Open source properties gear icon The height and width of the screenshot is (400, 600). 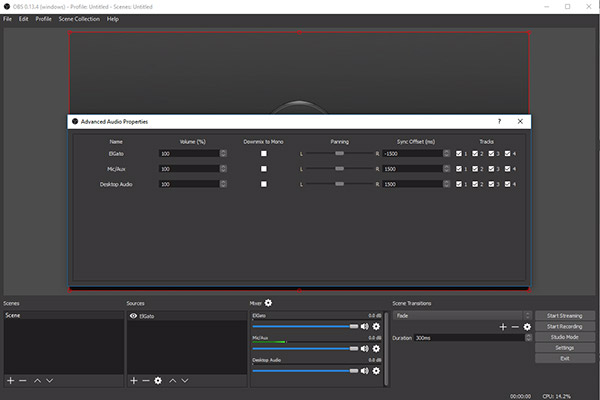pos(158,380)
